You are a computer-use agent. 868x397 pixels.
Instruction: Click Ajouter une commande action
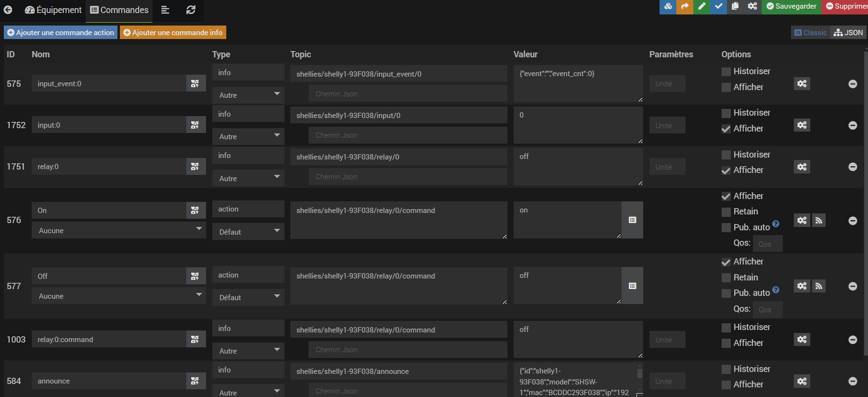click(x=61, y=32)
